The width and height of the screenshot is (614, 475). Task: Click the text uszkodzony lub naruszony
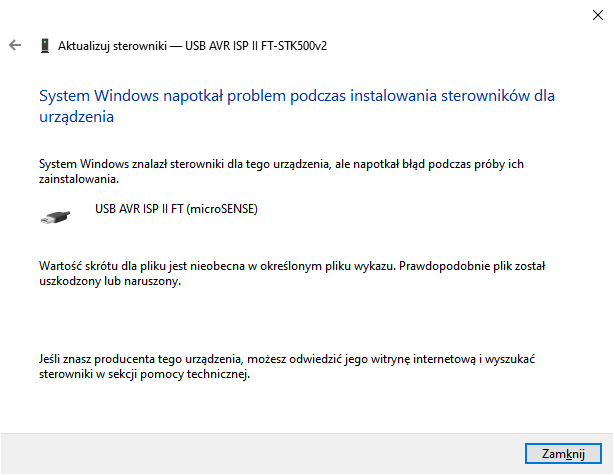tap(108, 283)
